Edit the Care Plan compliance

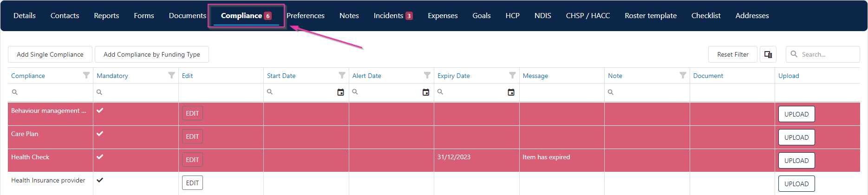click(192, 136)
